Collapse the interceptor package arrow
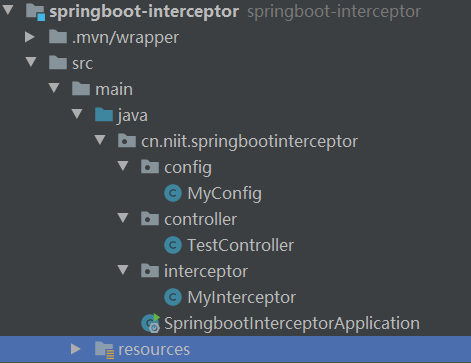Screen dimensions: 471x363 point(123,270)
